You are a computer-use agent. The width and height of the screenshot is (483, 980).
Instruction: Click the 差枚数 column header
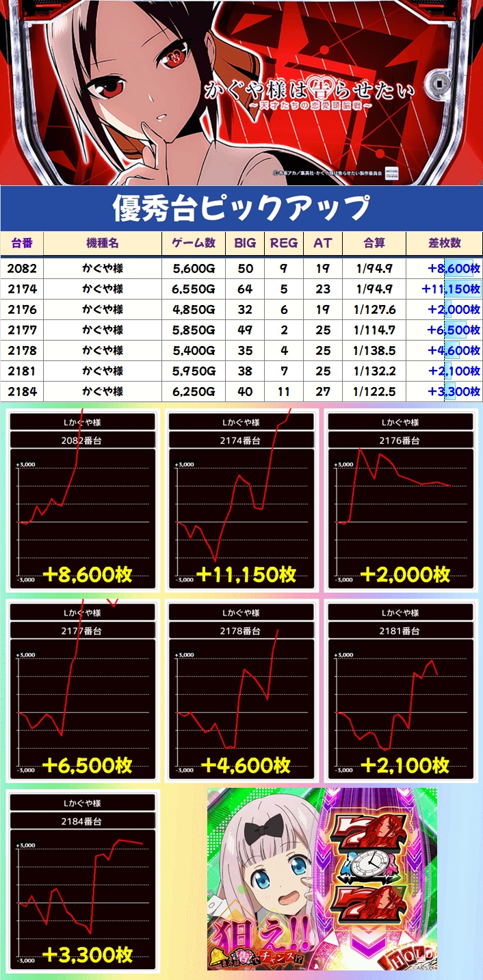tap(444, 243)
